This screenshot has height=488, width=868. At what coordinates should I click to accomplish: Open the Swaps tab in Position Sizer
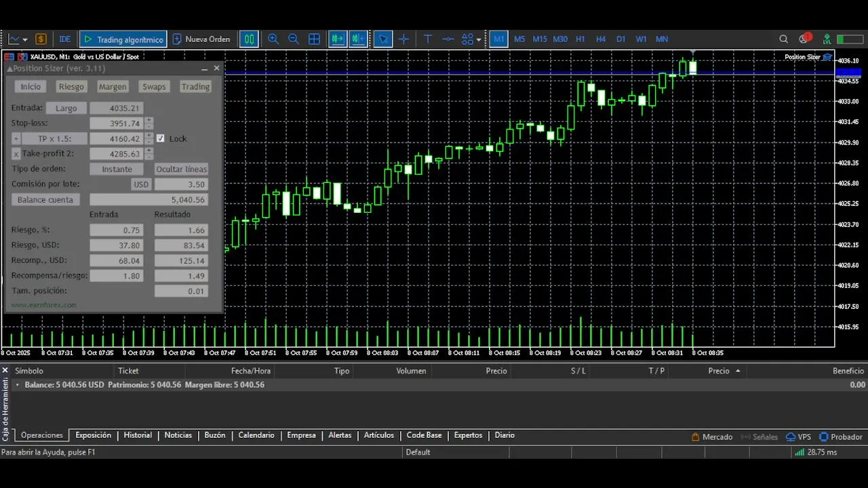click(154, 87)
